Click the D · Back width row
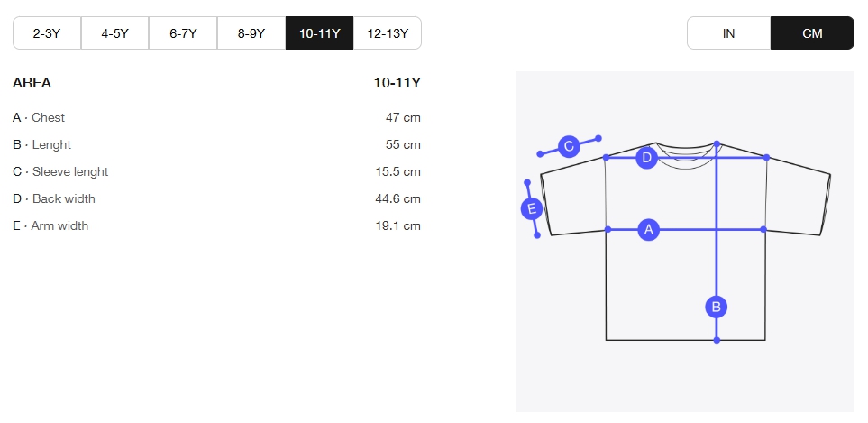 [x=216, y=198]
